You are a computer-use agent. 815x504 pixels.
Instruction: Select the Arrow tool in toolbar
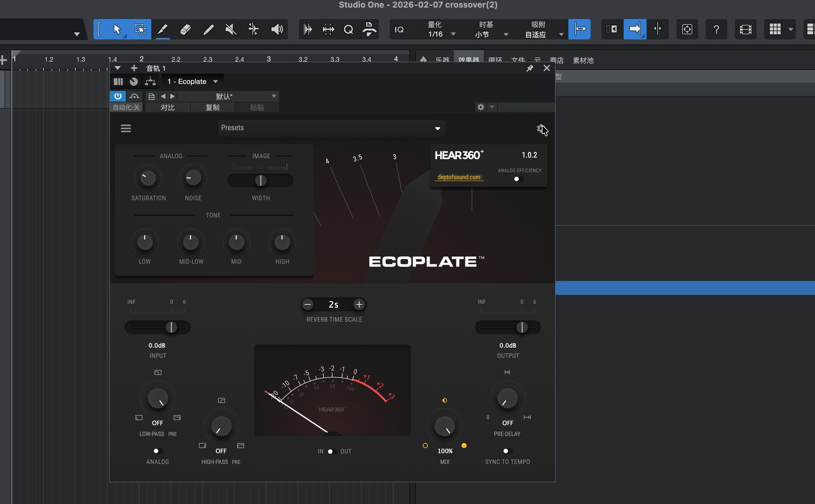[117, 29]
